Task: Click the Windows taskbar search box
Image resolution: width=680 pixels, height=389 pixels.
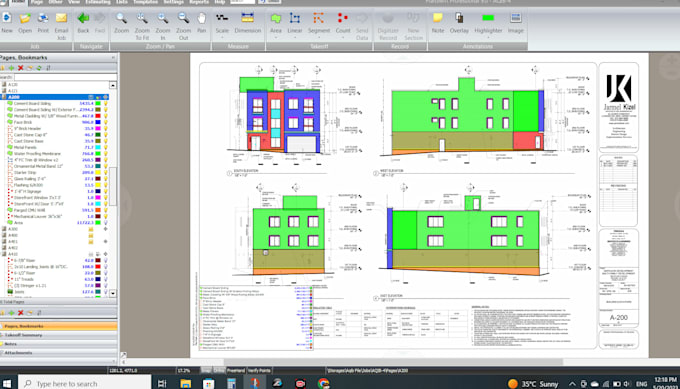Action: pos(85,383)
